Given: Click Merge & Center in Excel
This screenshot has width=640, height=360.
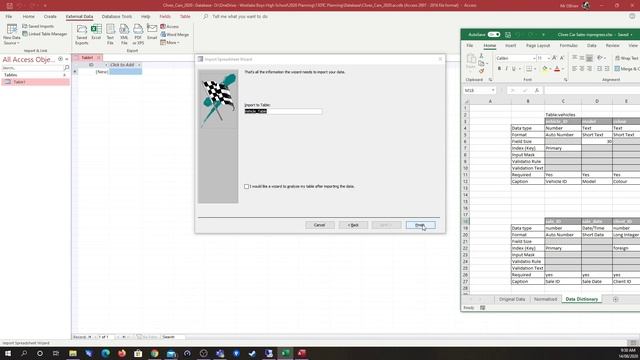Looking at the screenshot, I should click(627, 69).
